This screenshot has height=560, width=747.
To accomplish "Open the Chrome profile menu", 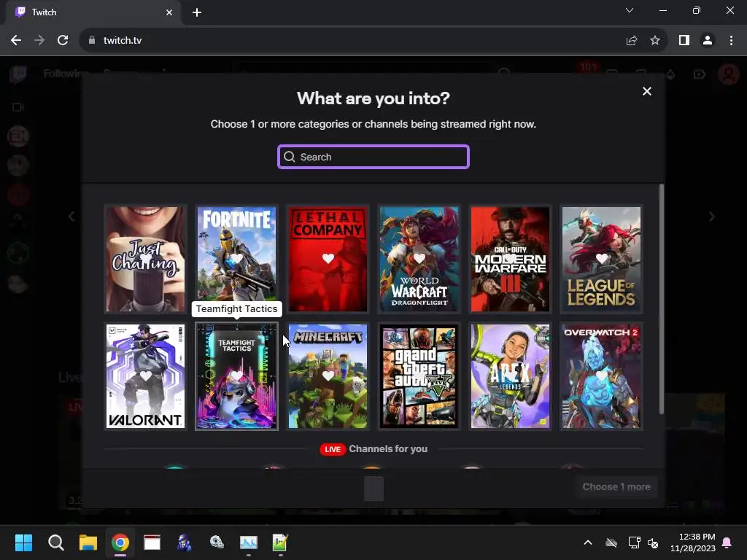I will [708, 41].
